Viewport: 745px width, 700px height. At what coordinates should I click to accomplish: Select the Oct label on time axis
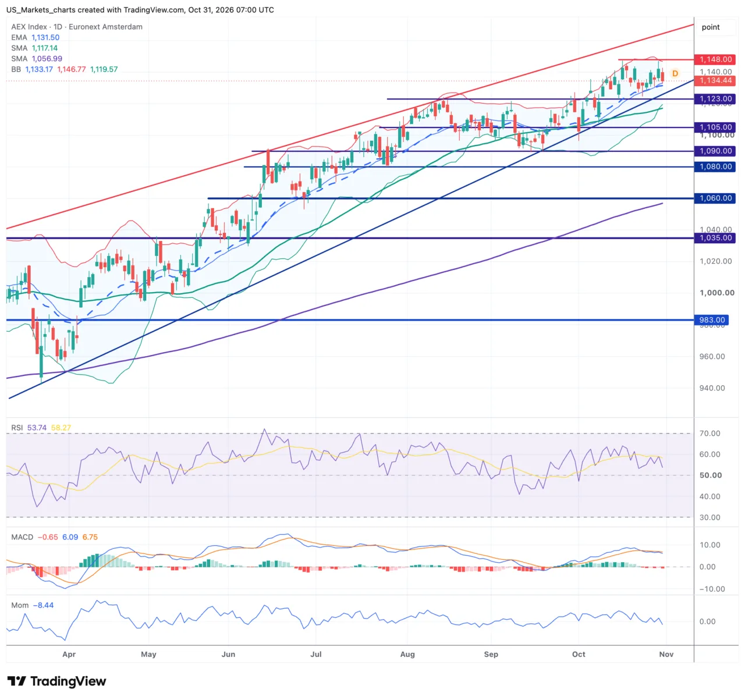(579, 654)
